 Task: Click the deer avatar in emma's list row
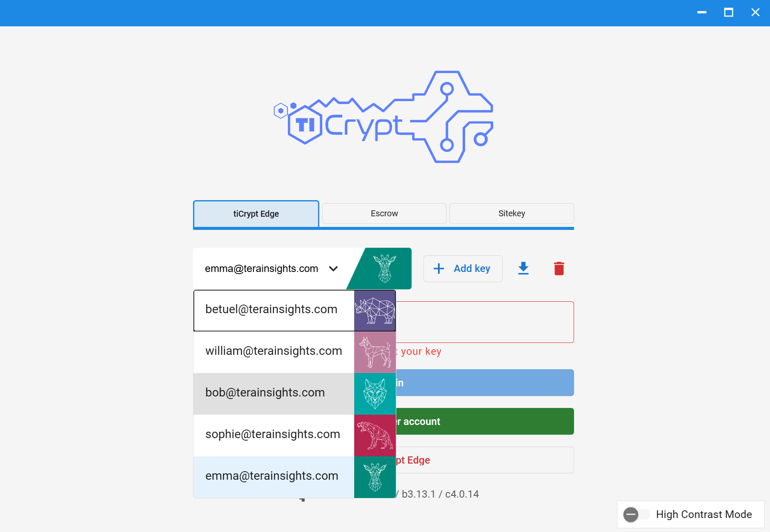point(375,477)
